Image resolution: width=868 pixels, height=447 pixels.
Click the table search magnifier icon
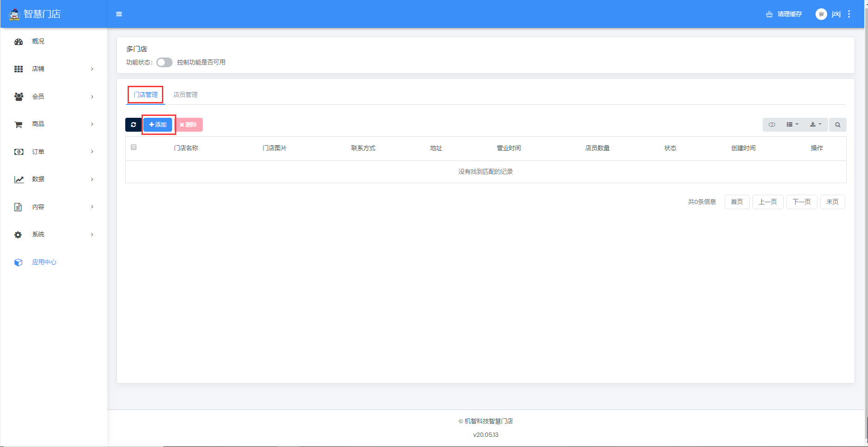838,125
